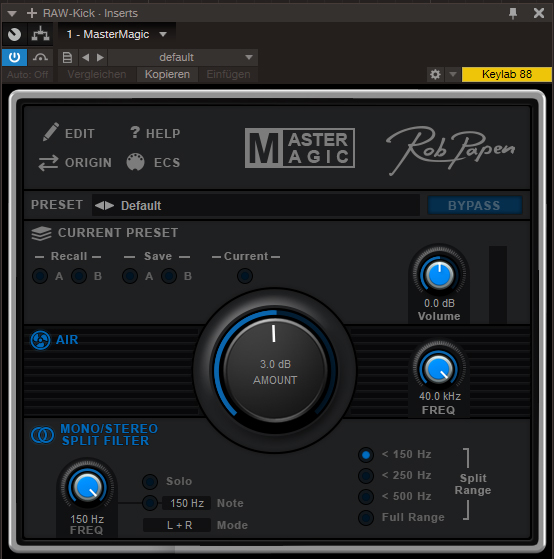This screenshot has width=554, height=559.
Task: Click the Volume knob
Action: point(439,275)
